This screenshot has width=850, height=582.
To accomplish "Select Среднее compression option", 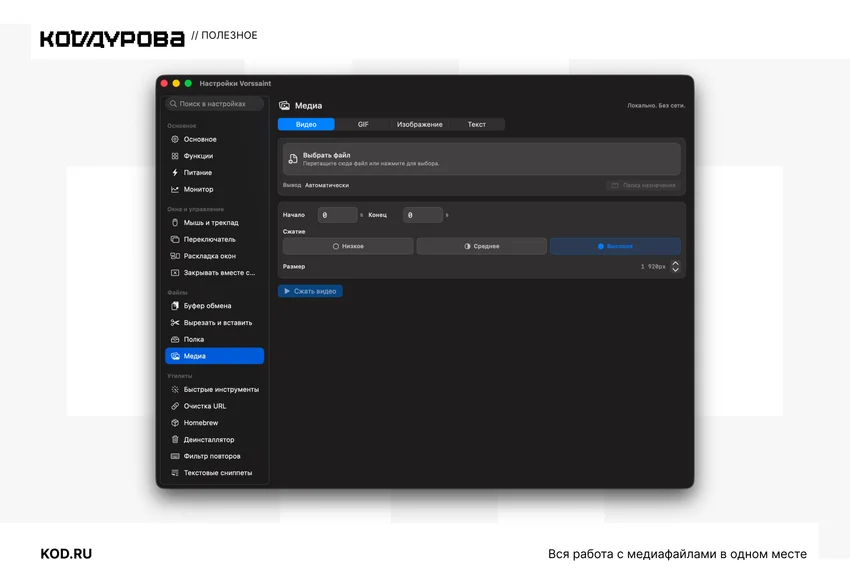I will tap(481, 246).
